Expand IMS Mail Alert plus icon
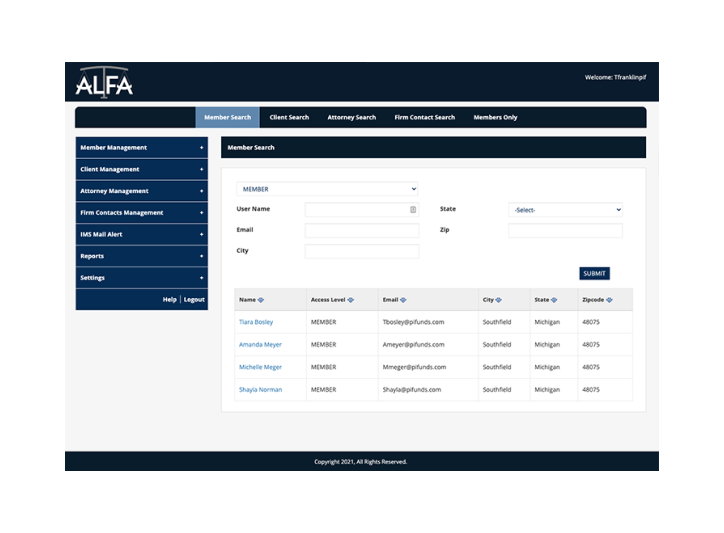 pos(201,235)
